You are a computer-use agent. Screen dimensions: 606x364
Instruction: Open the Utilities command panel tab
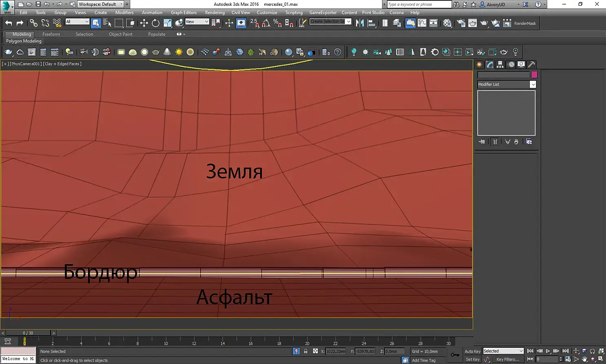coord(531,64)
